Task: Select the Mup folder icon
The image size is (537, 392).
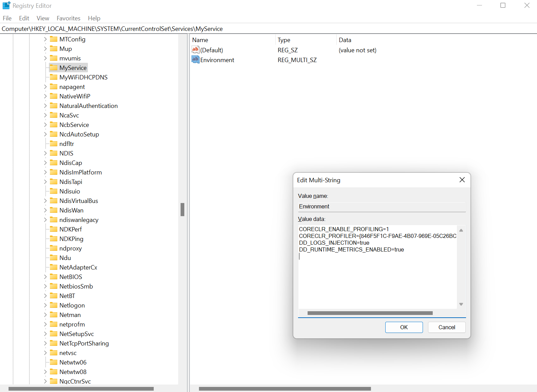Action: [x=54, y=49]
